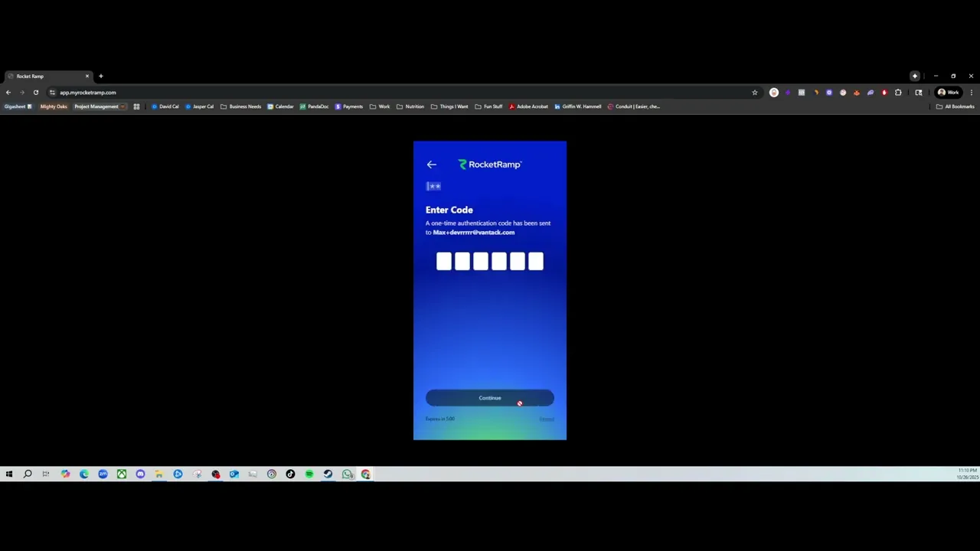Click the Resend link

547,419
